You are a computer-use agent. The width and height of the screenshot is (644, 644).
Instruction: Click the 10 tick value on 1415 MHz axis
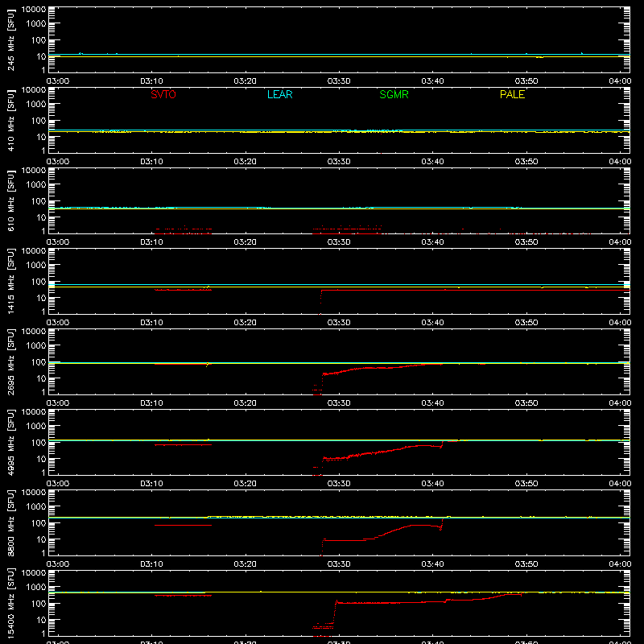point(41,298)
